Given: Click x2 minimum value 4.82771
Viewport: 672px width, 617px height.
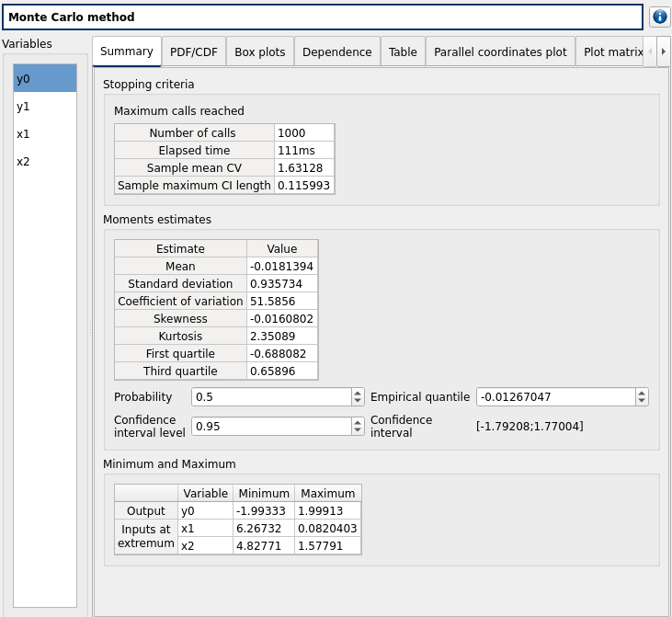Looking at the screenshot, I should point(264,546).
